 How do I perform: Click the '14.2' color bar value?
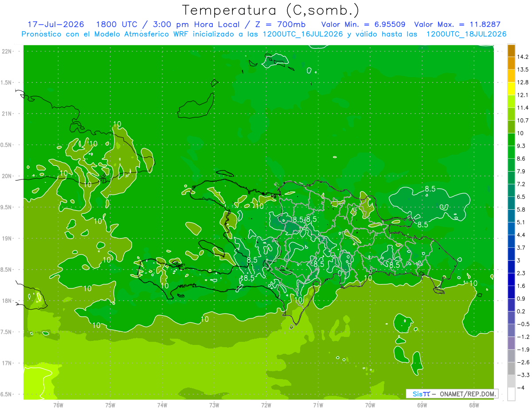point(523,57)
